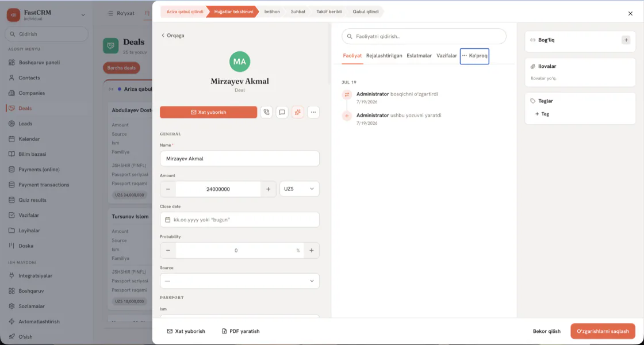Expand the Source dropdown
The image size is (644, 345).
tap(239, 281)
